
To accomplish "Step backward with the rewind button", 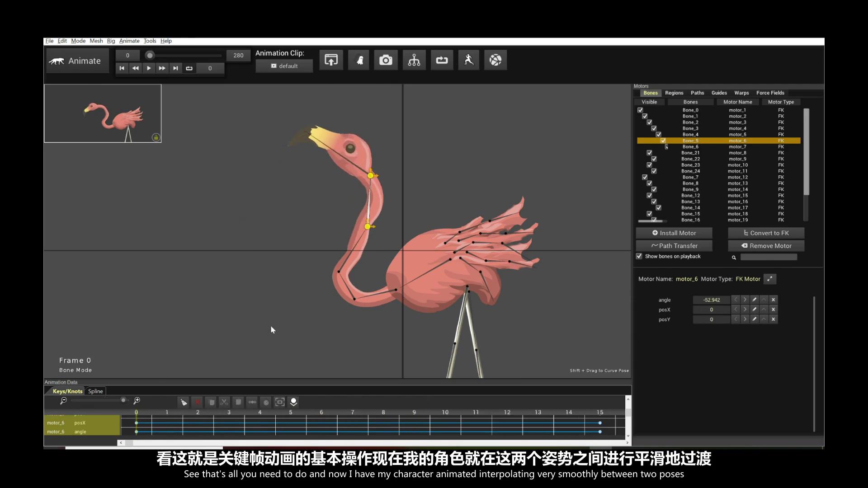I will [x=135, y=68].
